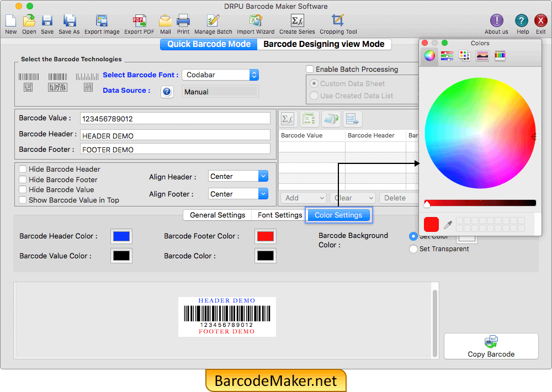The height and width of the screenshot is (392, 552).
Task: Check Hide Barcode Value
Action: (23, 189)
